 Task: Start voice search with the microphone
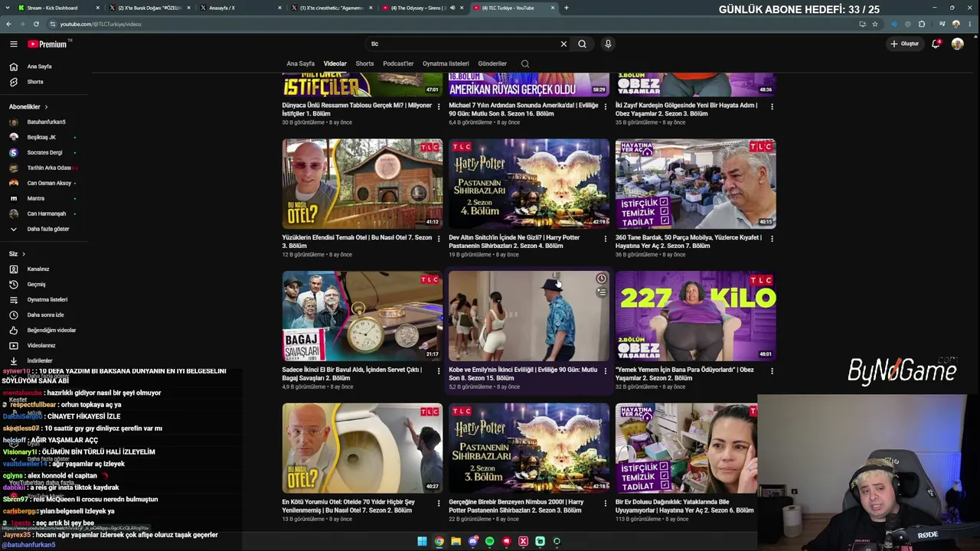pos(608,44)
